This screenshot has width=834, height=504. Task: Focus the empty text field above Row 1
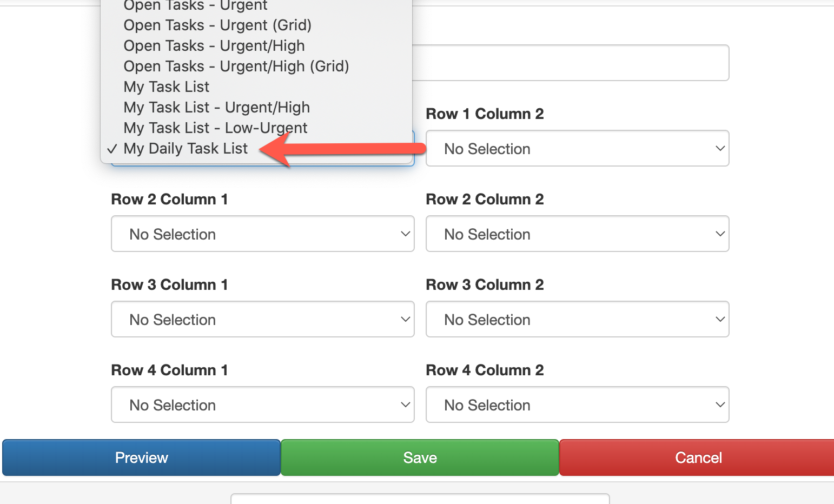571,63
